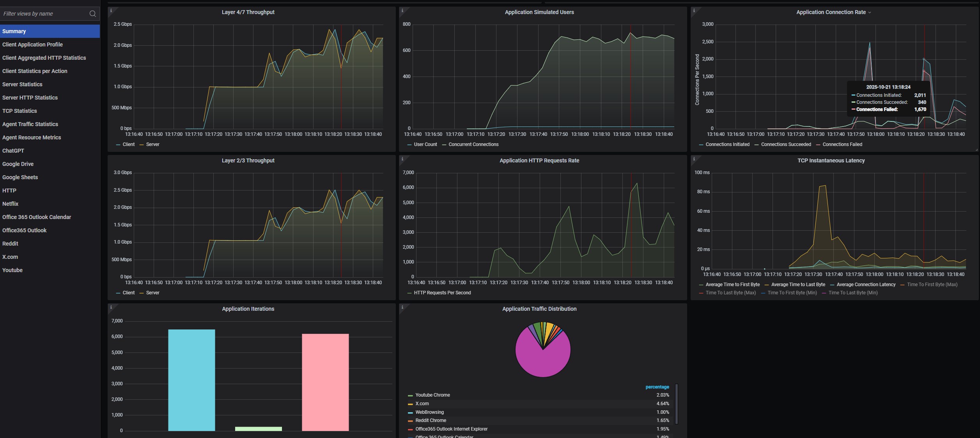Toggle Concurrent Connections legend series
Image resolution: width=980 pixels, height=438 pixels.
click(x=473, y=144)
